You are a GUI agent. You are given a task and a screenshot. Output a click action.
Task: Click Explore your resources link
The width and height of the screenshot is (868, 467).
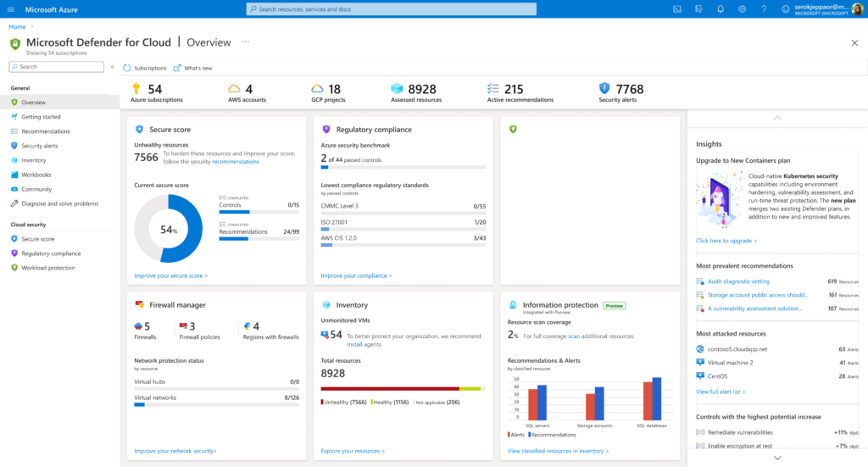(353, 451)
